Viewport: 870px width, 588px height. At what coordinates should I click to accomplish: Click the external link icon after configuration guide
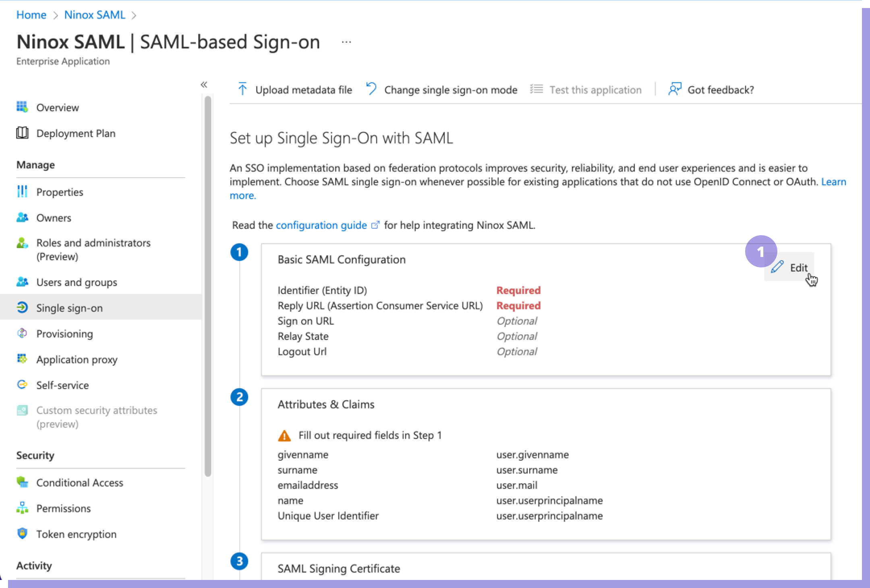375,225
